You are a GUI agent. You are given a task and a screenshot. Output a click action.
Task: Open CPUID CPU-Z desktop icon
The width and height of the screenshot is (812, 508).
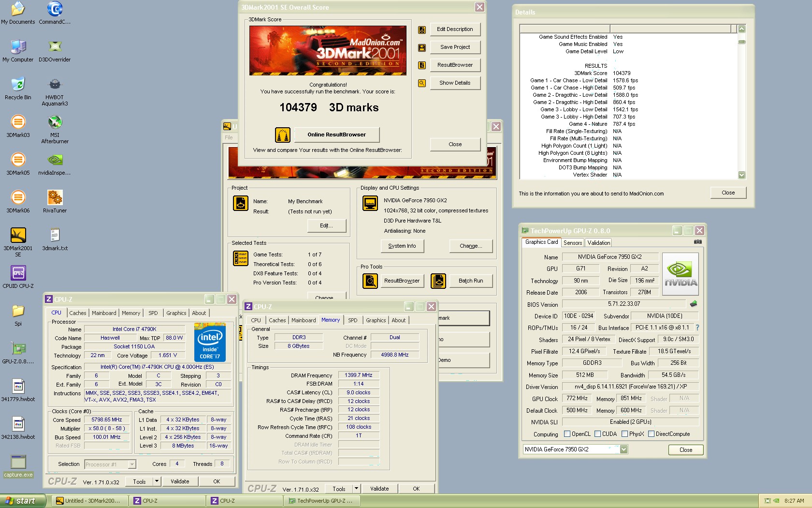18,277
